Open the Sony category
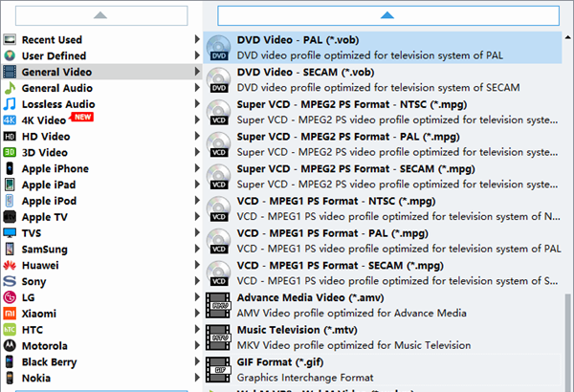This screenshot has height=392, width=574. pos(101,281)
